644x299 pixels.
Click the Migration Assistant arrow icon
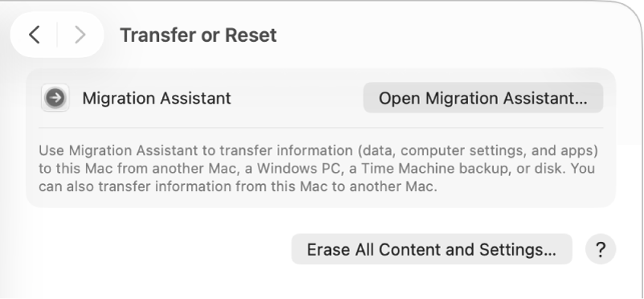[55, 98]
